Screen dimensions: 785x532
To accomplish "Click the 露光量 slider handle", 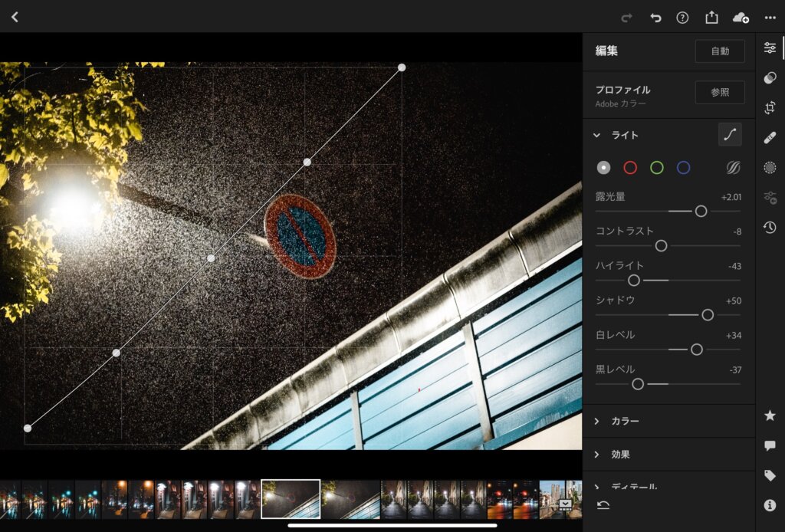I will click(701, 212).
